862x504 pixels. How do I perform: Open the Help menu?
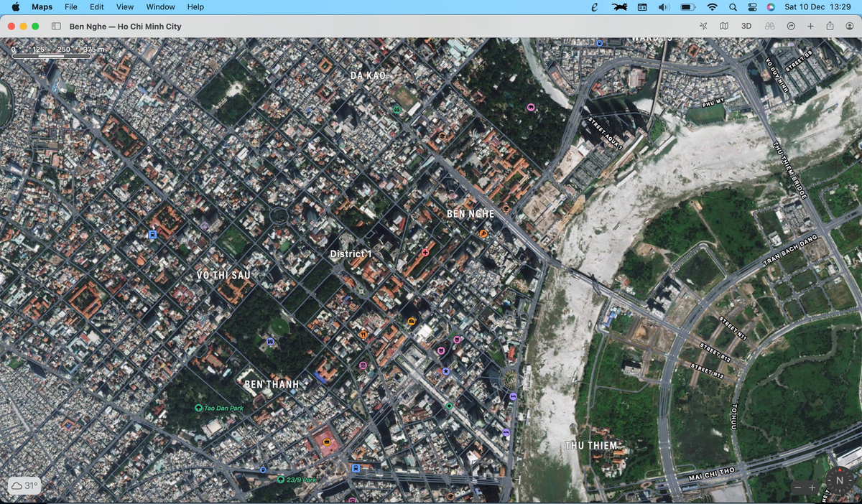point(195,6)
